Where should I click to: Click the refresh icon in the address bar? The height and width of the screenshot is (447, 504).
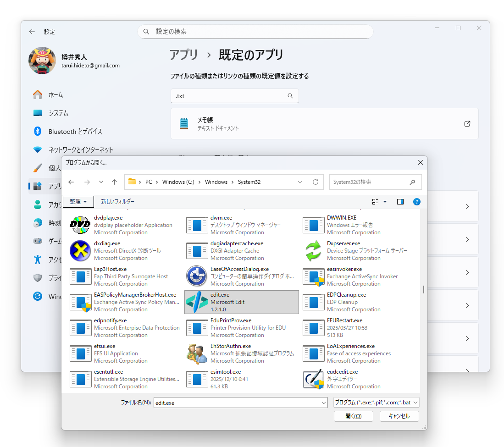[x=315, y=182]
